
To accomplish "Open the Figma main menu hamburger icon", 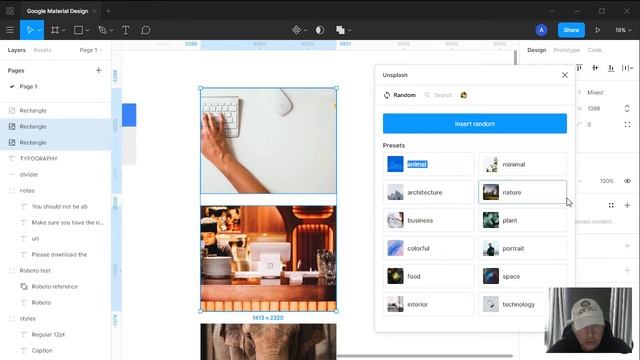I will coord(10,30).
